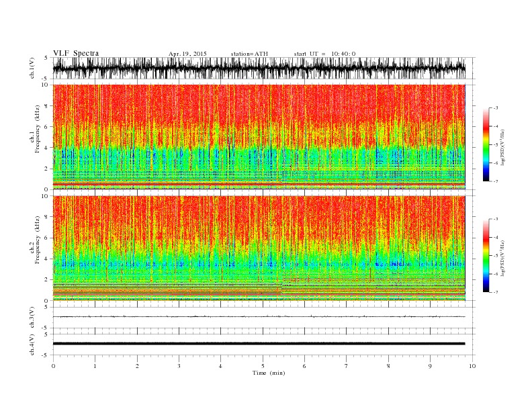Image resolution: width=532 pixels, height=411 pixels.
Task: Click the ch.1 PSD color scale bar
Action: [486, 144]
